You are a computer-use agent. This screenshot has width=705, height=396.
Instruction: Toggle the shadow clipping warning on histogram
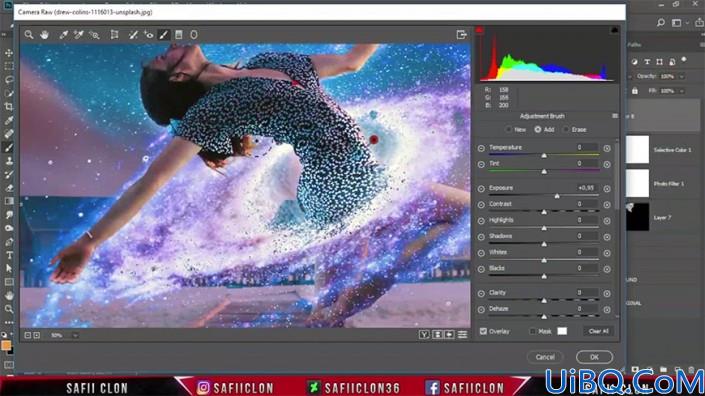point(479,30)
